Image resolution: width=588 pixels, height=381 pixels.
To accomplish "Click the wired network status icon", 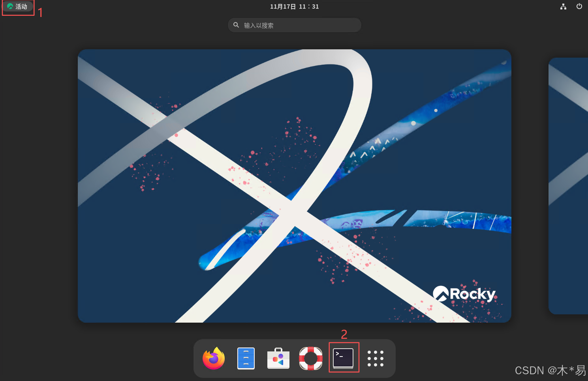I will coord(564,7).
